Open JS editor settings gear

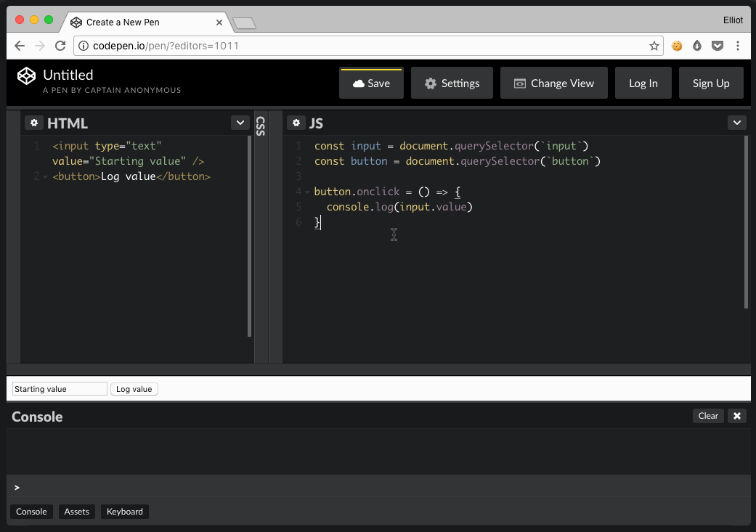click(296, 123)
